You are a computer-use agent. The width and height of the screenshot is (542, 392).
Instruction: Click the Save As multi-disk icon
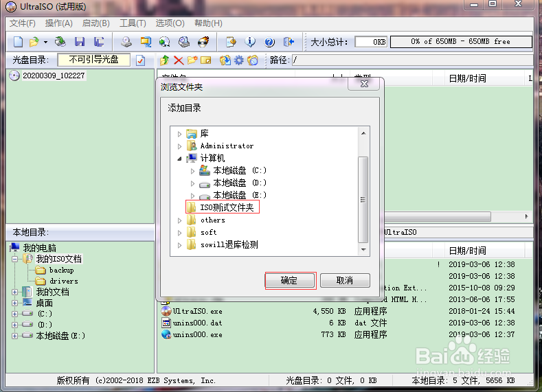pos(99,42)
